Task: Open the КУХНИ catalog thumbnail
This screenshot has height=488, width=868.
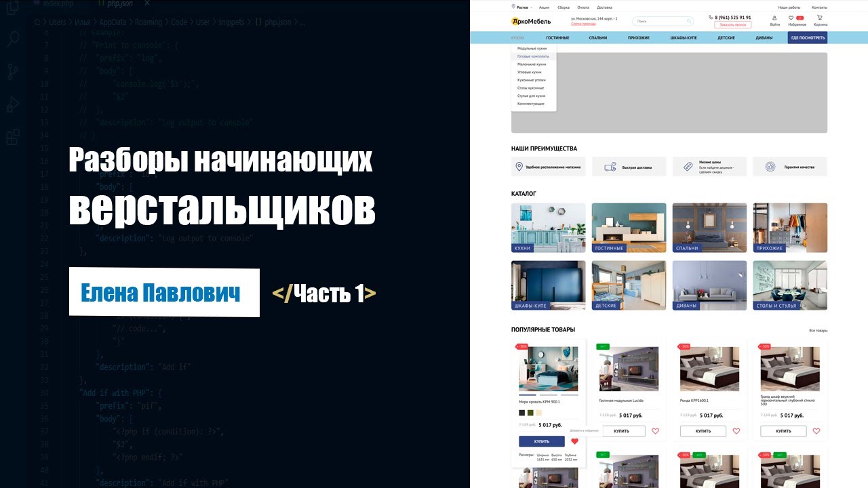Action: click(548, 228)
